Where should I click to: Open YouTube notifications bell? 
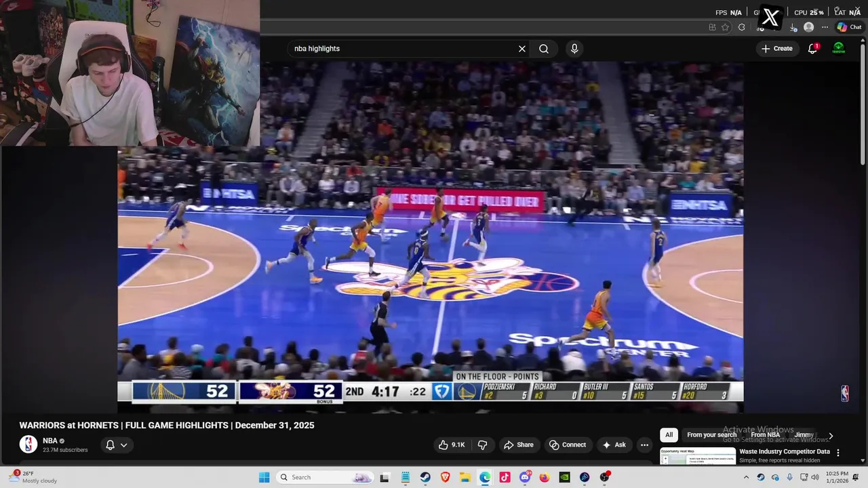[812, 49]
